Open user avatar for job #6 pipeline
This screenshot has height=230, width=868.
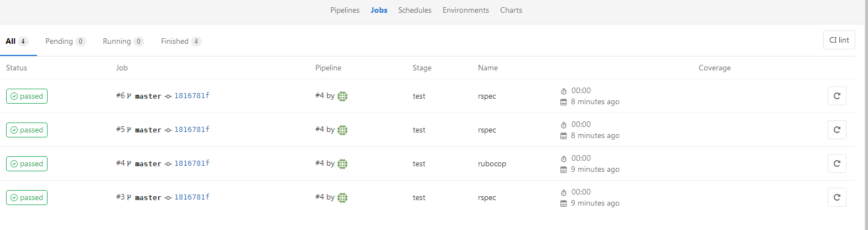[x=342, y=96]
